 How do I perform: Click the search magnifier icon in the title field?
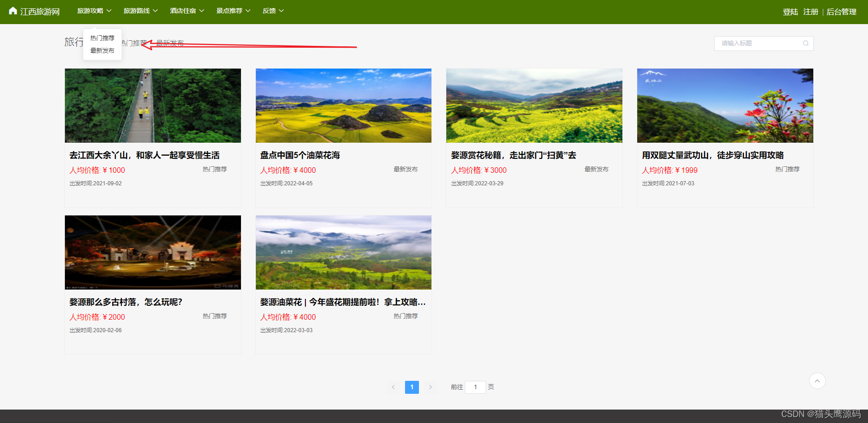[x=806, y=43]
